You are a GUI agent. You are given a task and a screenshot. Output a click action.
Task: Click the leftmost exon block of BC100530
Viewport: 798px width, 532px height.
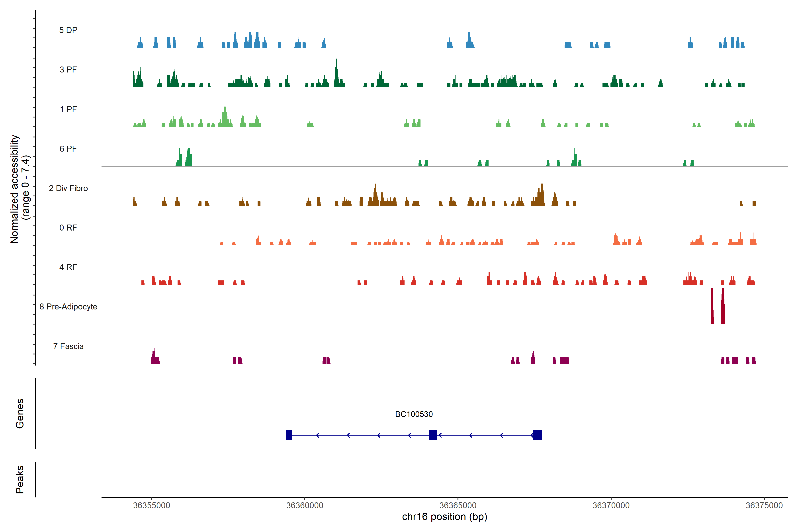[x=289, y=435]
